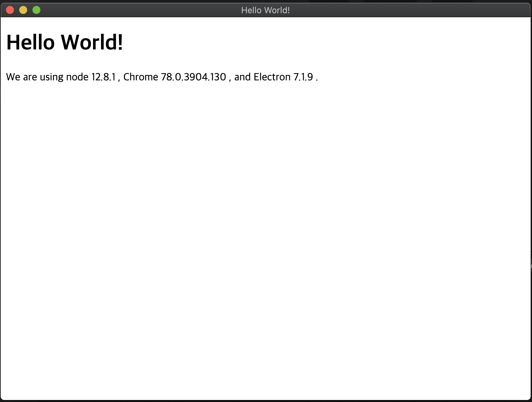The width and height of the screenshot is (532, 402).
Task: Maximize window with the green button
Action: coord(36,10)
